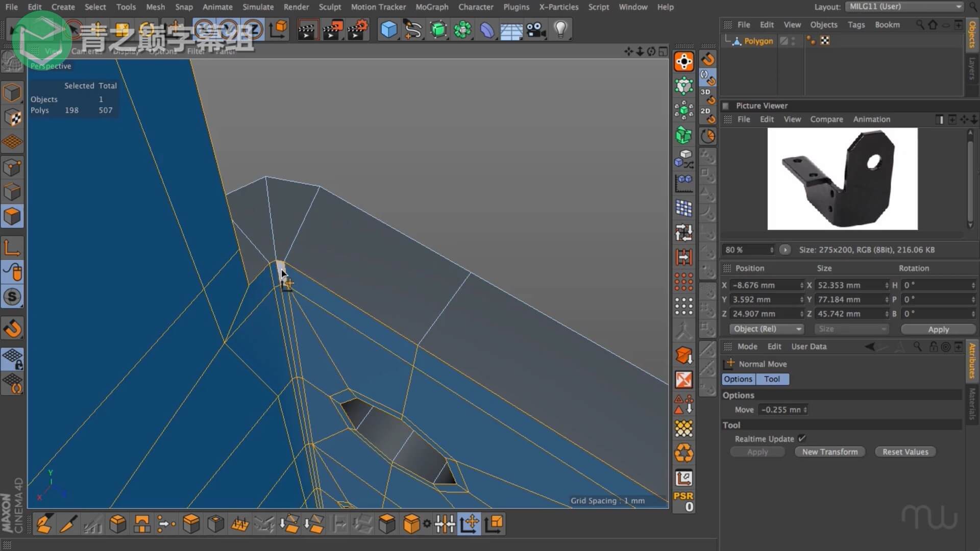
Task: Open the 80 % zoom field stepper
Action: (771, 250)
